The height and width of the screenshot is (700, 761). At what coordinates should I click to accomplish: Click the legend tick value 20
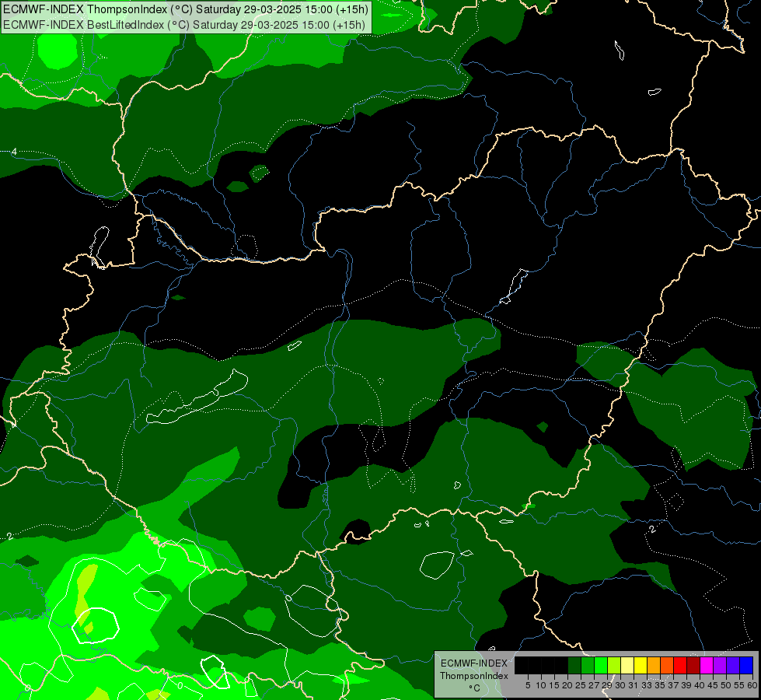tap(568, 685)
